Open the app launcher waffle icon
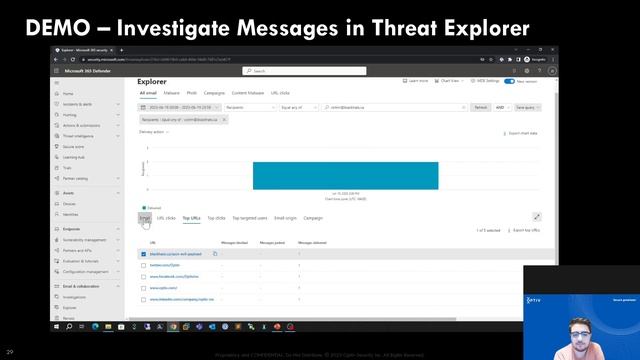This screenshot has width=640, height=360. click(x=57, y=71)
